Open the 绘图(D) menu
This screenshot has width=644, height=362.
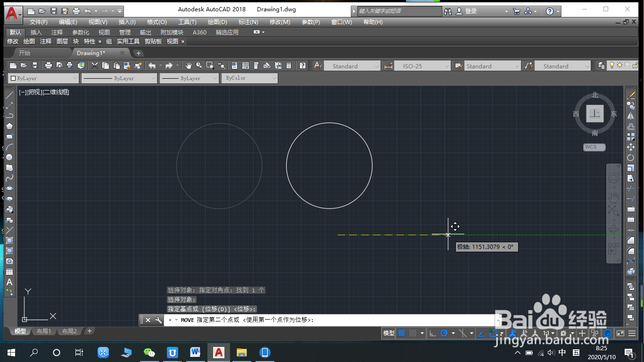[x=217, y=22]
